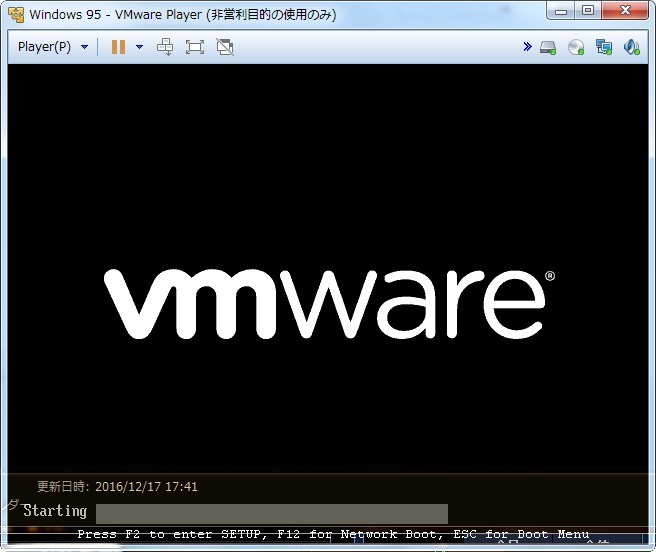
Task: Click the Starting boot progress bar
Action: tap(272, 513)
